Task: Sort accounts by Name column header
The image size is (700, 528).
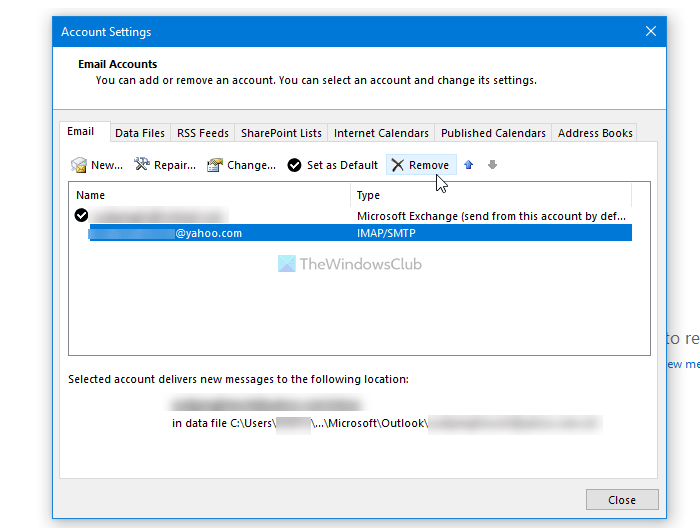Action: tap(210, 195)
